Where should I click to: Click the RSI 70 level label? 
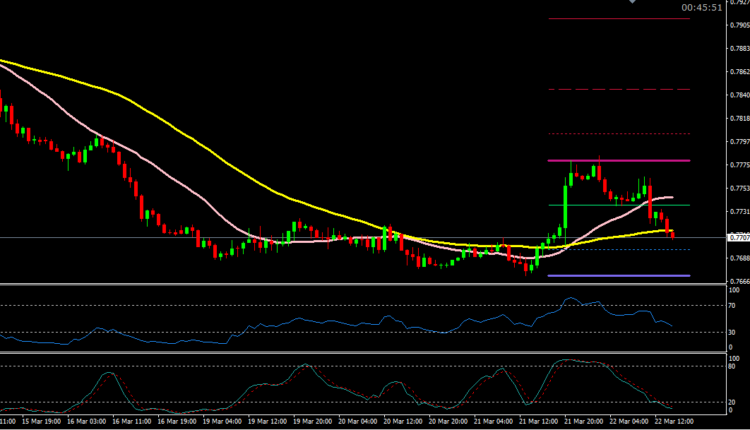[736, 305]
